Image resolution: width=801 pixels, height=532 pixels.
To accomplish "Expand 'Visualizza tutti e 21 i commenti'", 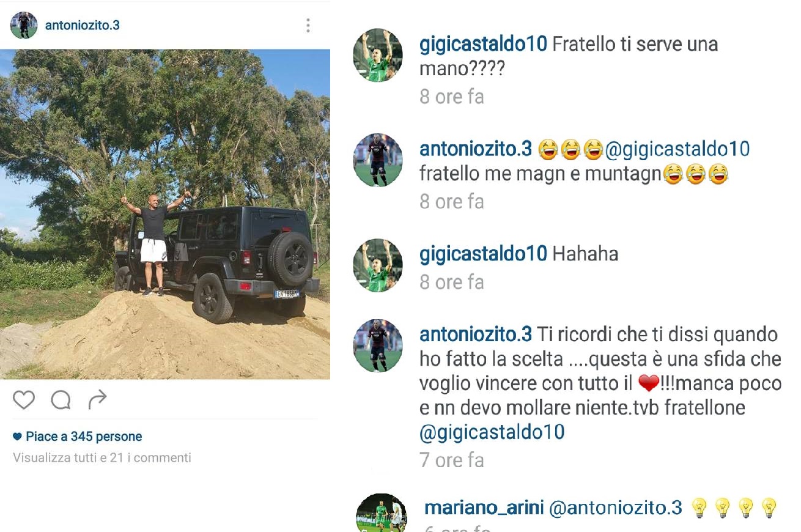I will 102,457.
